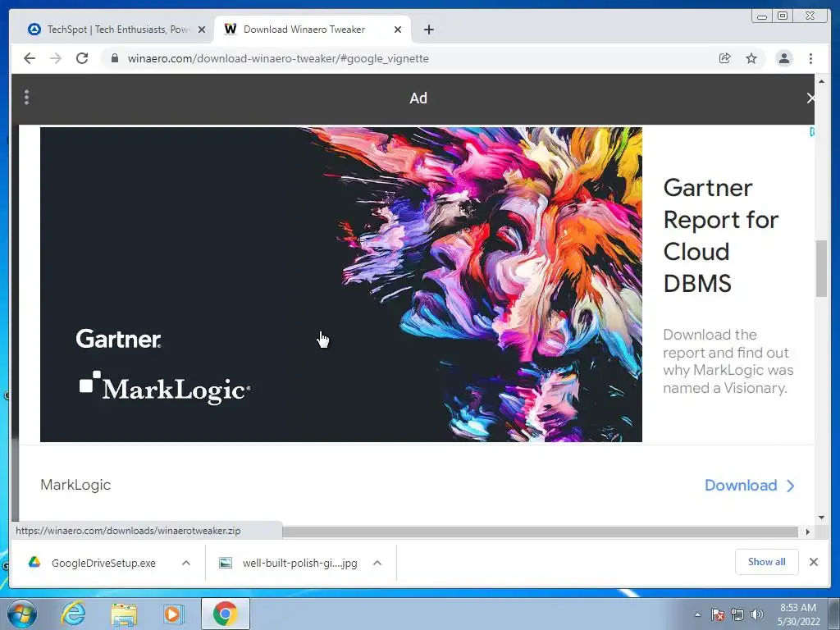Click the MarkLogic advertiser name
The height and width of the screenshot is (630, 840).
(75, 485)
